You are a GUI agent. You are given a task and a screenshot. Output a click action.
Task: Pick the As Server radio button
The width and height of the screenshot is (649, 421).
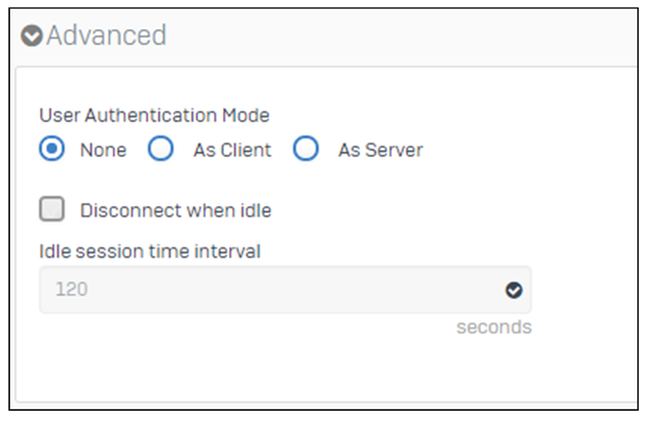[x=306, y=149]
